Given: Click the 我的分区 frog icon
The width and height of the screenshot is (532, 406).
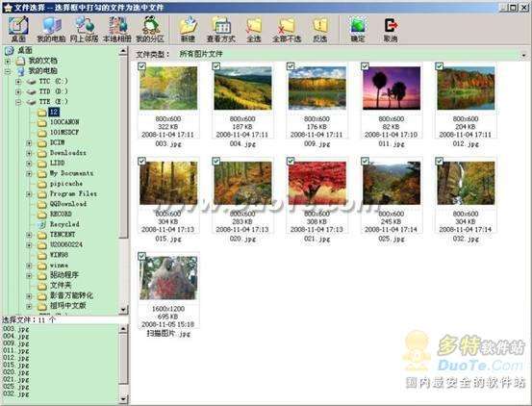Looking at the screenshot, I should click(150, 30).
